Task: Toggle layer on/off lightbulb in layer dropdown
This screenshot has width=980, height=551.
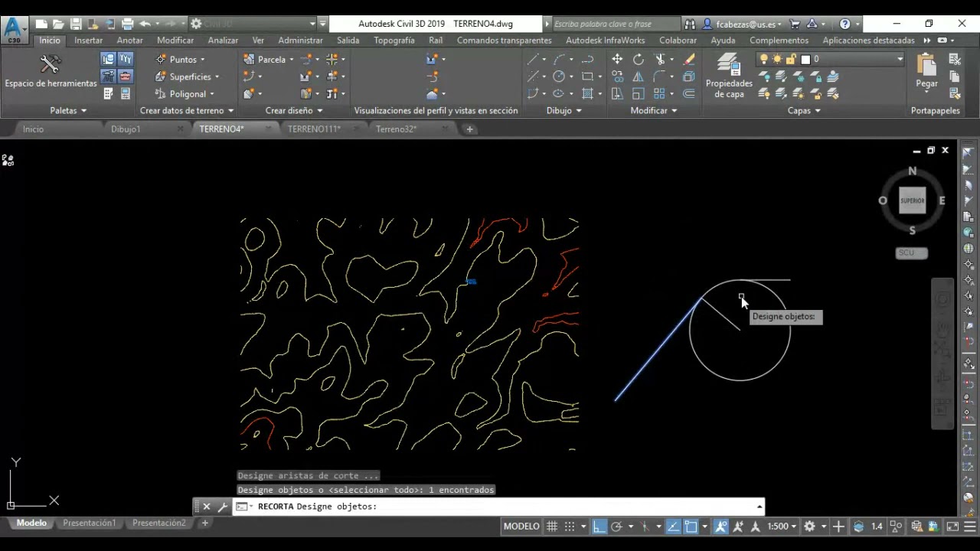Action: 763,59
